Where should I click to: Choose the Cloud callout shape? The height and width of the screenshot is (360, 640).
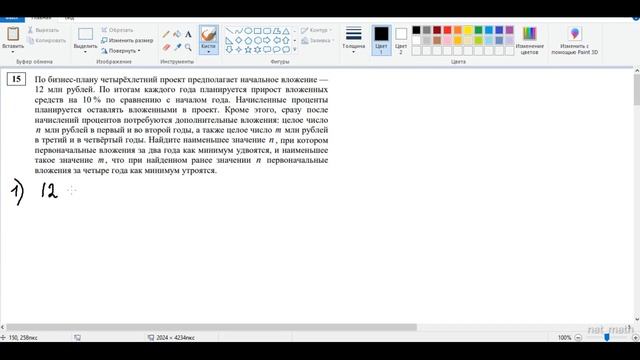coord(286,50)
